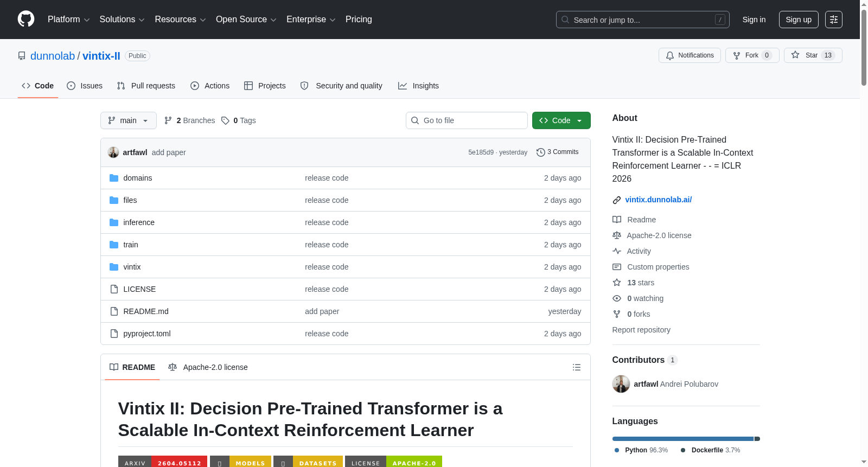This screenshot has height=467, width=868.
Task: Switch to the Insights tab
Action: (418, 86)
